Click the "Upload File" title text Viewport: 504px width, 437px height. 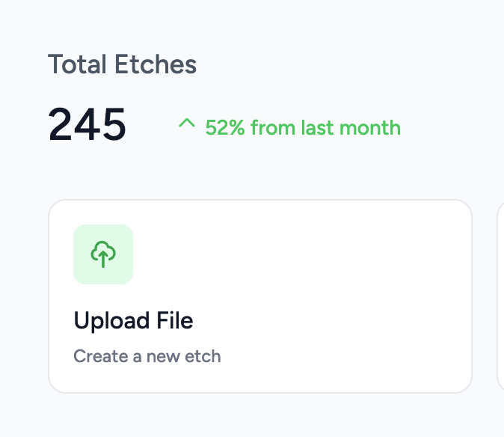[133, 321]
